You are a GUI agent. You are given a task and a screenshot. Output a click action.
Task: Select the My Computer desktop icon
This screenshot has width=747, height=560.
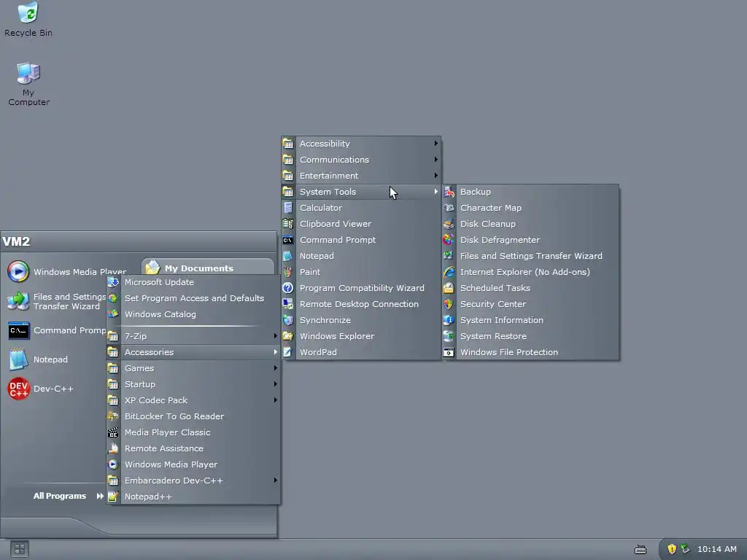coord(28,84)
